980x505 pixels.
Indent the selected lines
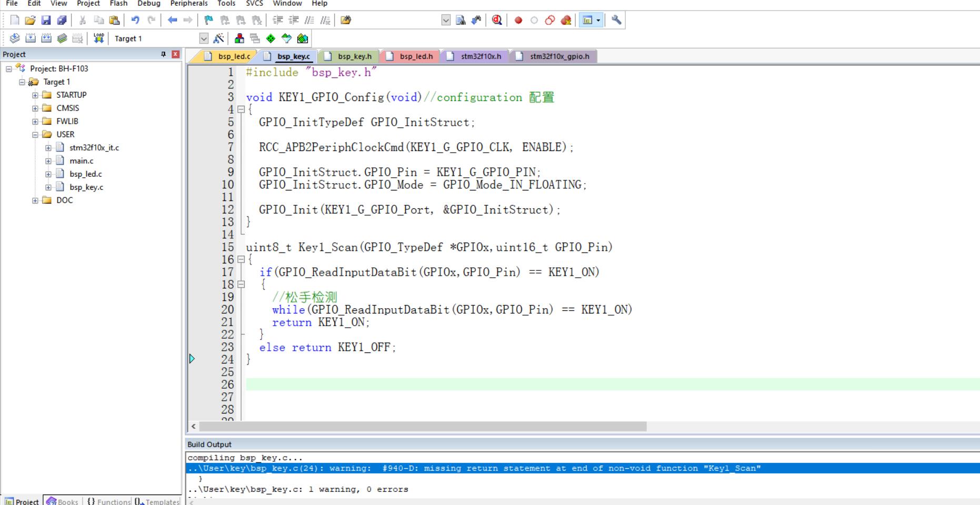(x=278, y=20)
